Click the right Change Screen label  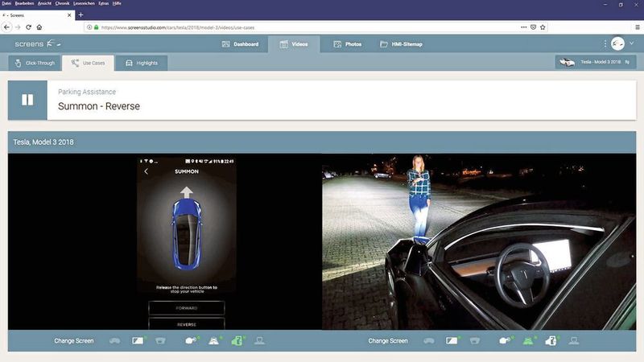point(388,341)
